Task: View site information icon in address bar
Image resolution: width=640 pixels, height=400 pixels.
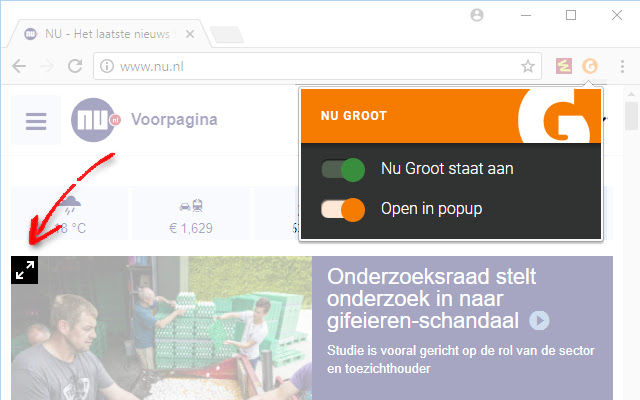Action: click(107, 66)
